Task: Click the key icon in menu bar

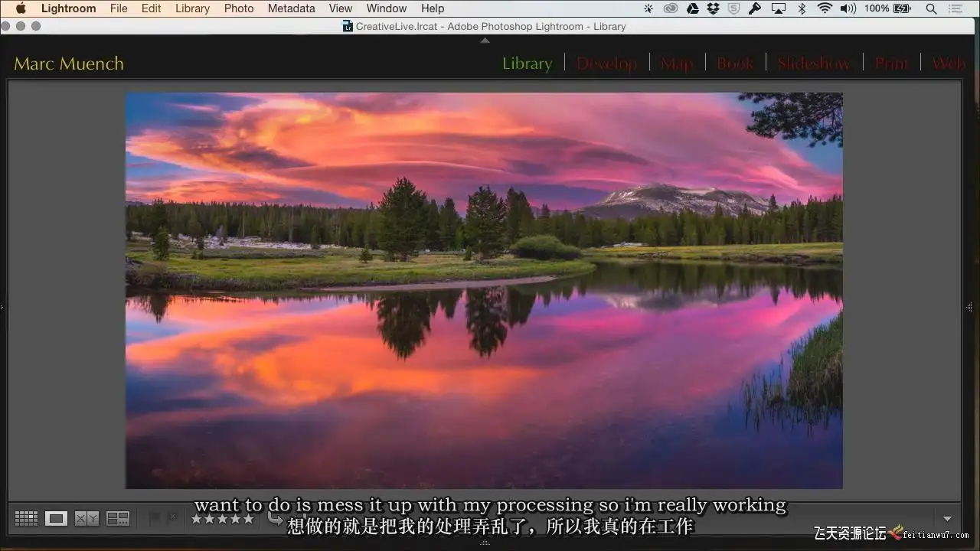Action: [755, 8]
